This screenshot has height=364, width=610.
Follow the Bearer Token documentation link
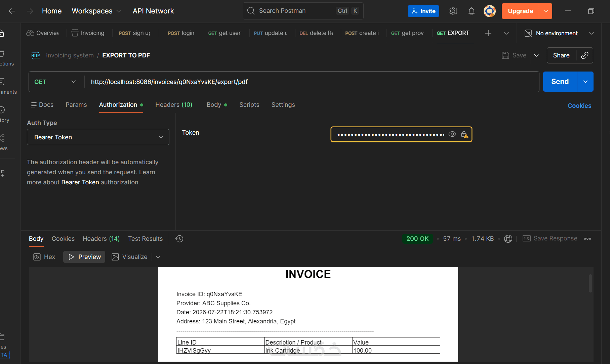[x=80, y=182]
